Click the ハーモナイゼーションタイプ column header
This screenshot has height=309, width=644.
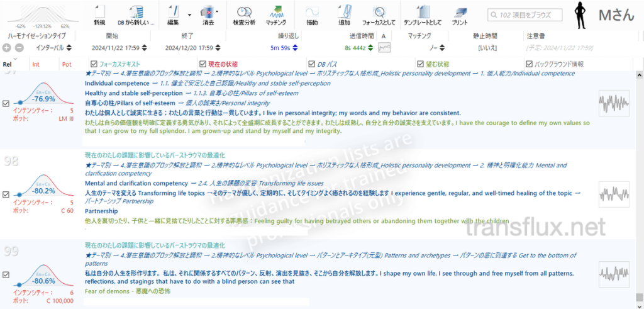point(37,36)
